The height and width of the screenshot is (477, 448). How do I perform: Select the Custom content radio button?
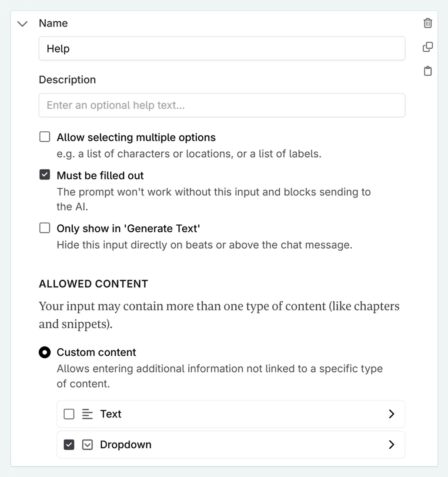coord(45,352)
